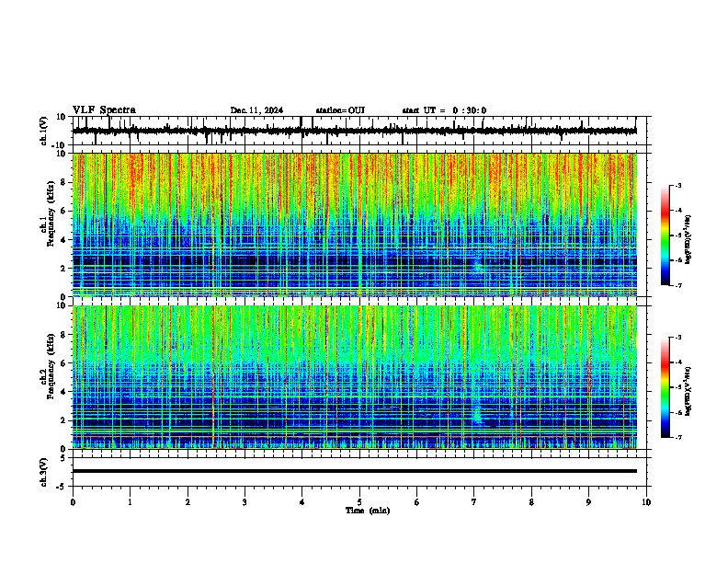Click time axis tick label "8"
Viewport: 728px width, 563px height.
(x=531, y=502)
